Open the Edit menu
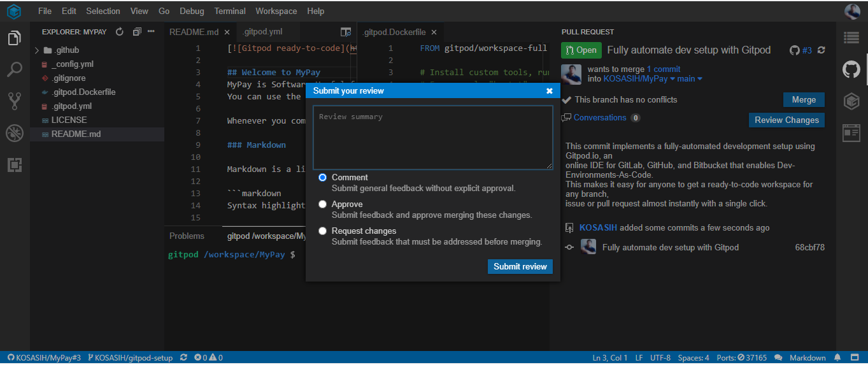This screenshot has height=365, width=868. pyautogui.click(x=69, y=11)
